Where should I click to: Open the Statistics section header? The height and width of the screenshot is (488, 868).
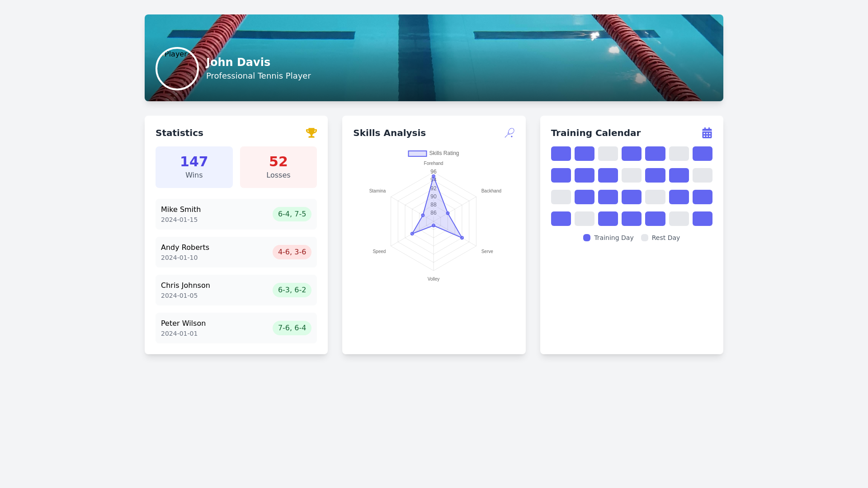179,132
